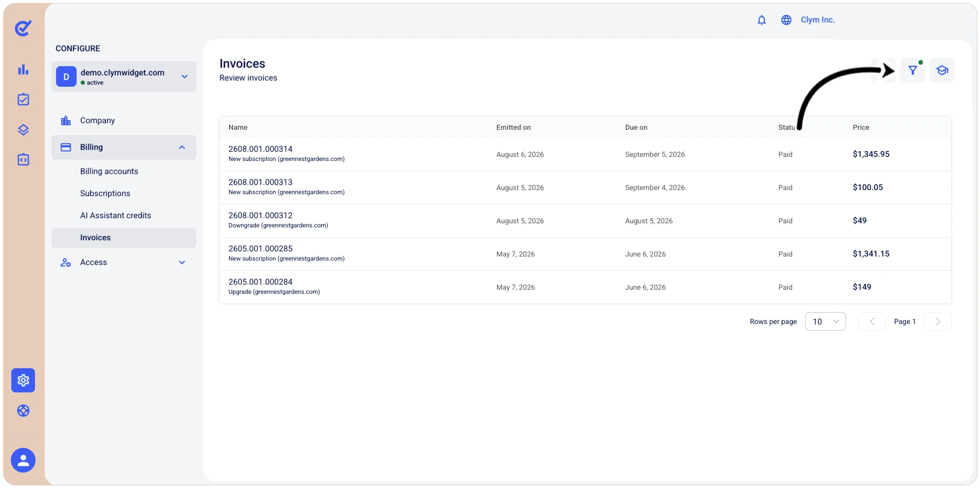980x488 pixels.
Task: Open the Rows per page dropdown
Action: pyautogui.click(x=825, y=321)
